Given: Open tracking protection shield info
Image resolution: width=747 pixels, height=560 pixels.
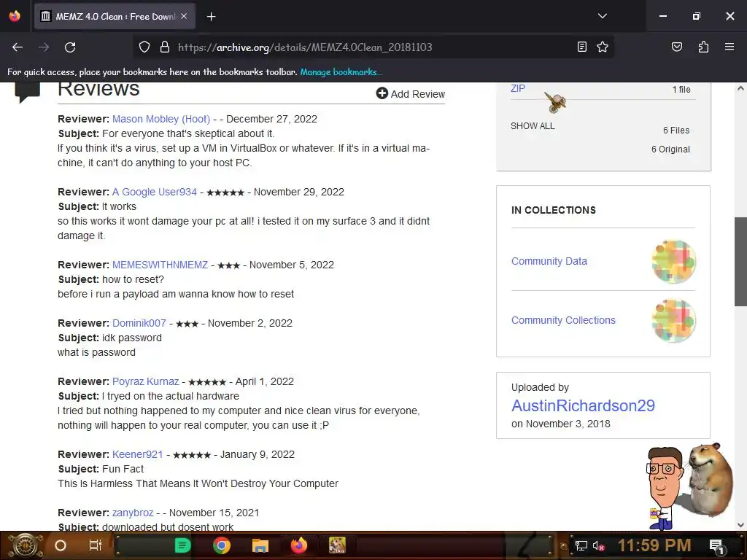Looking at the screenshot, I should [144, 47].
